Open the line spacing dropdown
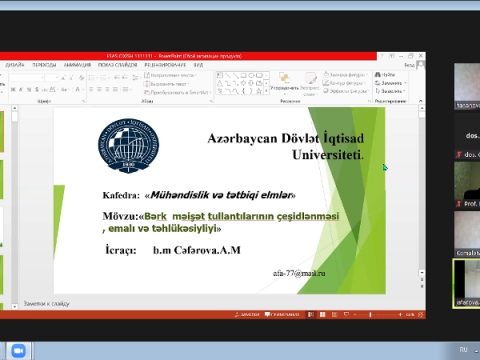480x360 pixels. 137,78
